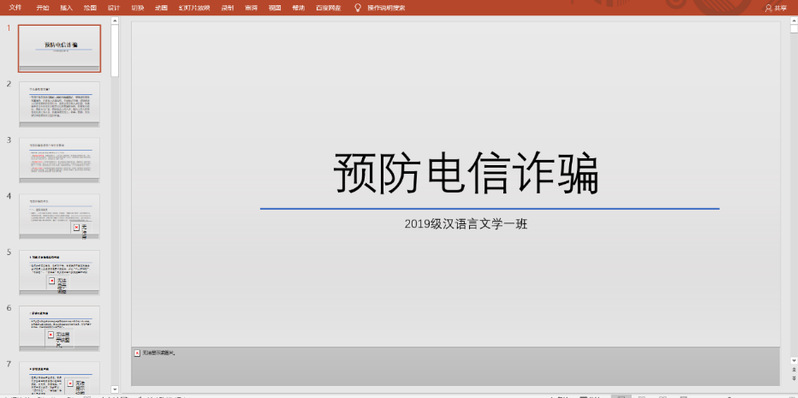The height and width of the screenshot is (398, 798).
Task: Click the slide panel scrollbar thumb
Action: [x=115, y=50]
